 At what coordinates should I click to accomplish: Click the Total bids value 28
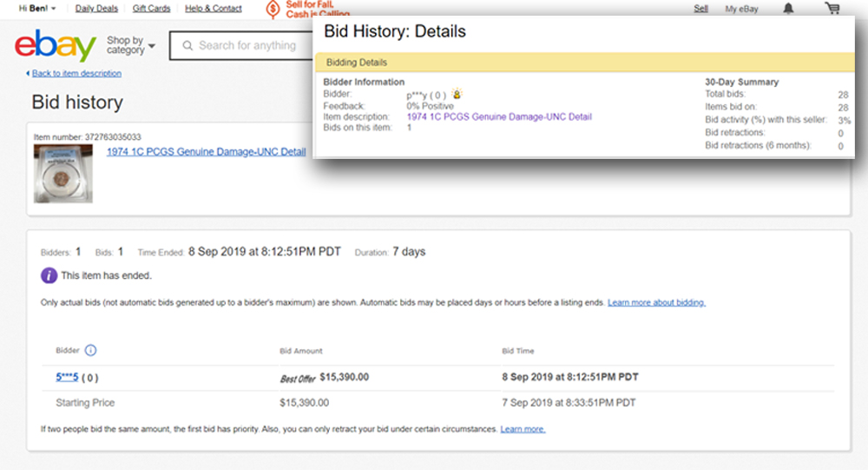pos(843,95)
